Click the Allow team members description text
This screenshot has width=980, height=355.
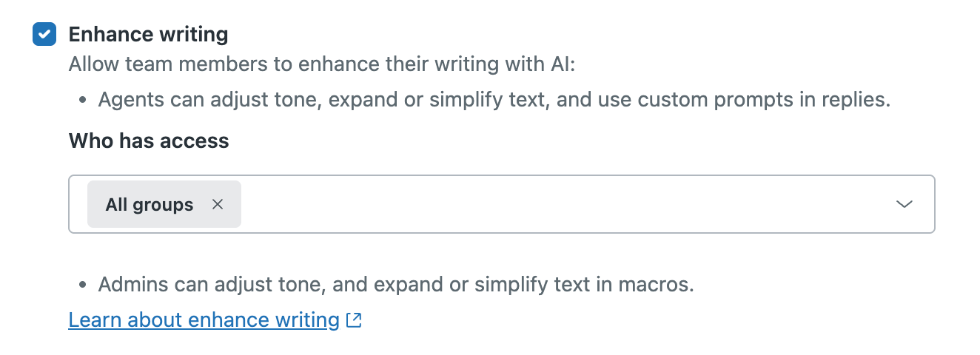point(321,64)
